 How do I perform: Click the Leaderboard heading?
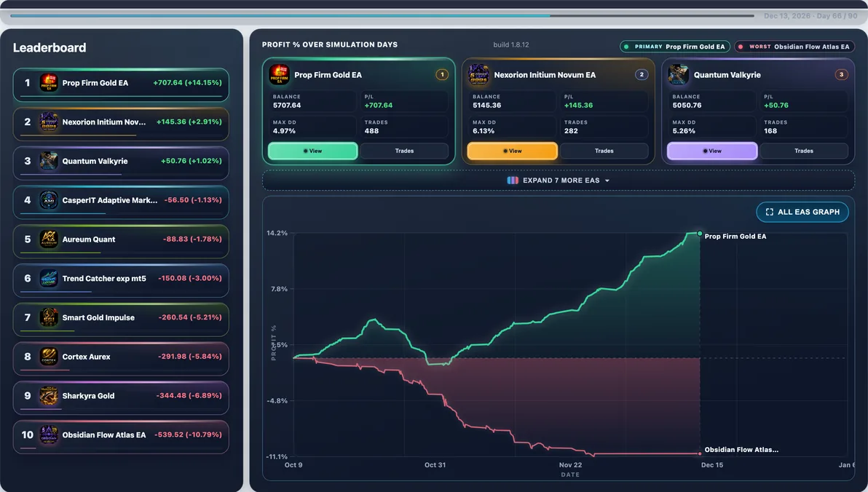coord(50,47)
